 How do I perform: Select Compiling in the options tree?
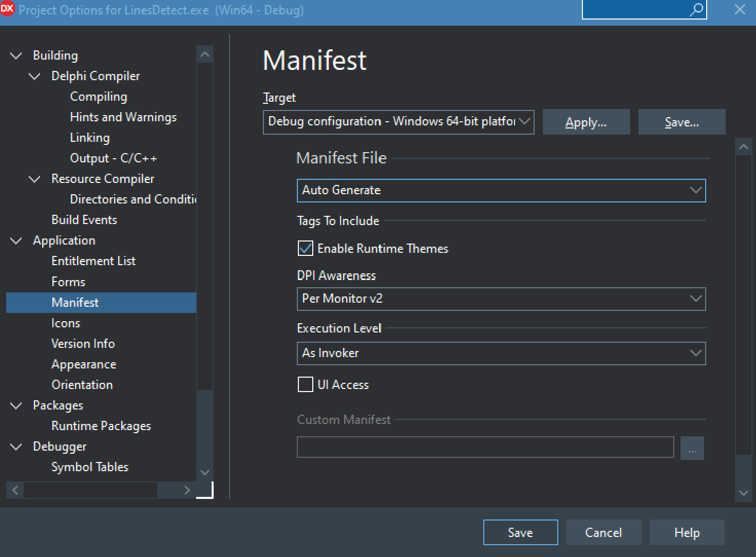click(x=99, y=97)
